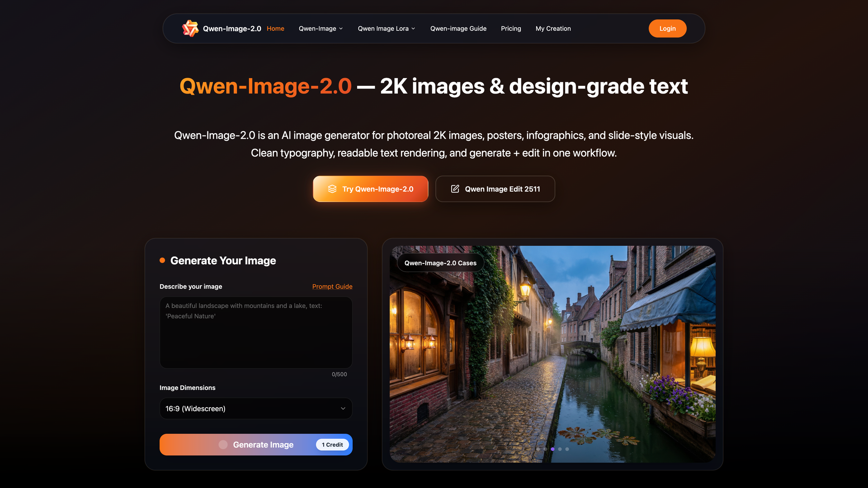868x488 pixels.
Task: Click the edit pencil icon on Qwen Image Edit 2511
Action: click(x=455, y=189)
